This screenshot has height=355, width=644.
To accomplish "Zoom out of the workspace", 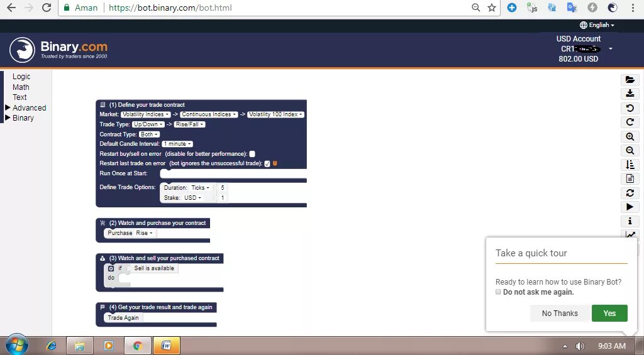I will coord(630,151).
